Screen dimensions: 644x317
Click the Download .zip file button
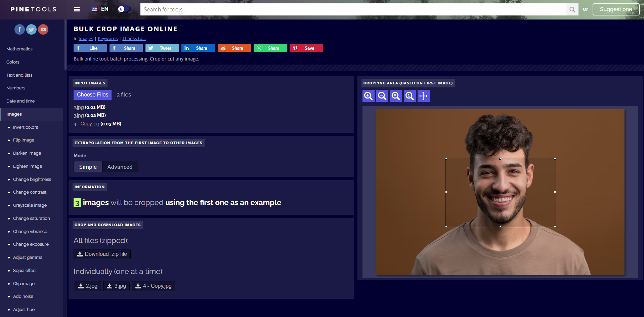[x=102, y=254]
